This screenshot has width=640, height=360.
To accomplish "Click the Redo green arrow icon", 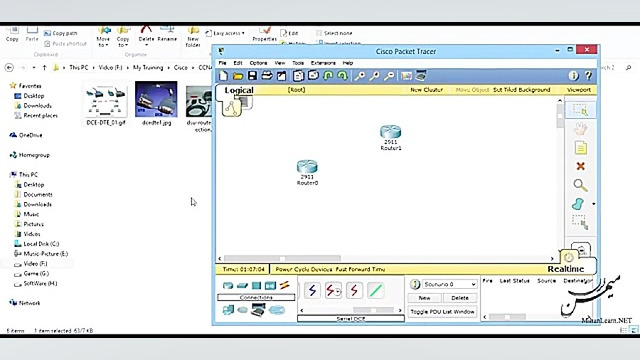I will (342, 76).
